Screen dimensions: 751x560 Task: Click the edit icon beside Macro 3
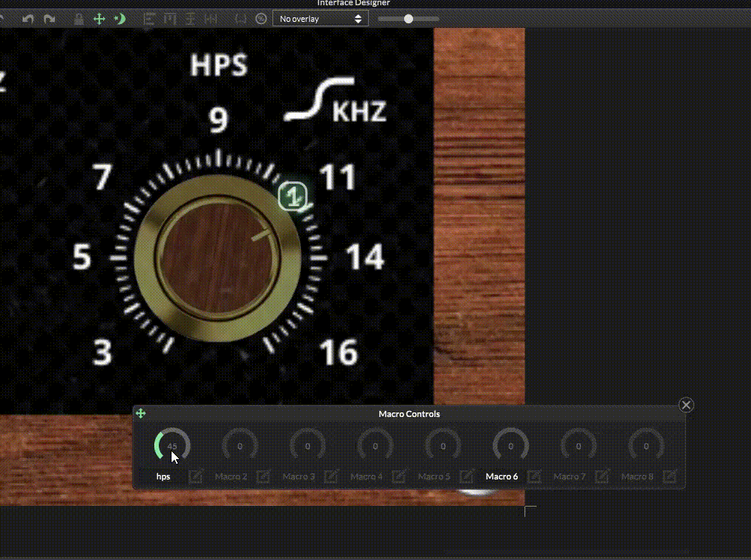pyautogui.click(x=331, y=476)
